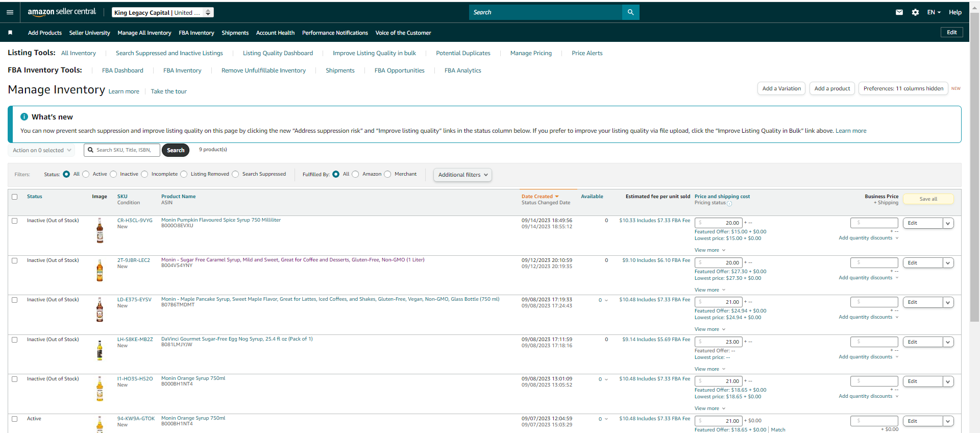Toggle the select all products checkbox

(15, 197)
